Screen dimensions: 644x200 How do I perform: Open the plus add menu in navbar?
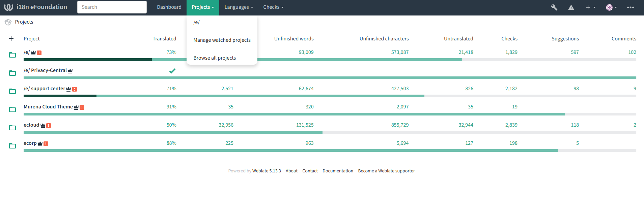[x=590, y=7]
